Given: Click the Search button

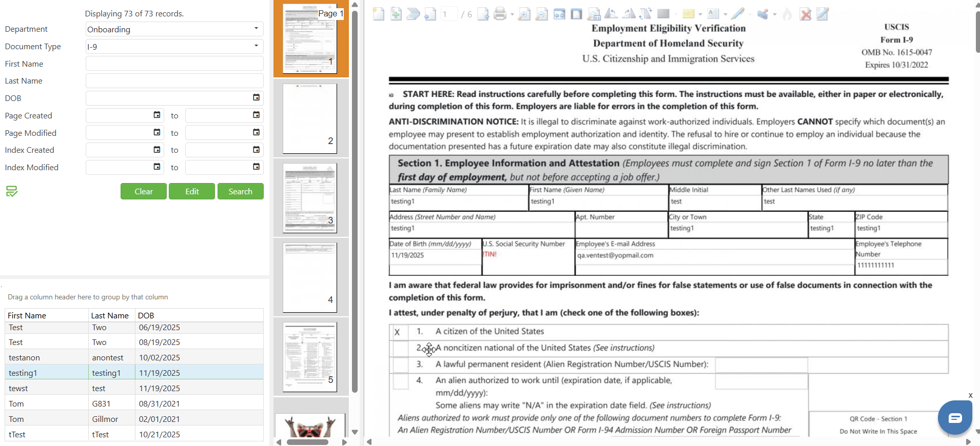Looking at the screenshot, I should (x=240, y=191).
